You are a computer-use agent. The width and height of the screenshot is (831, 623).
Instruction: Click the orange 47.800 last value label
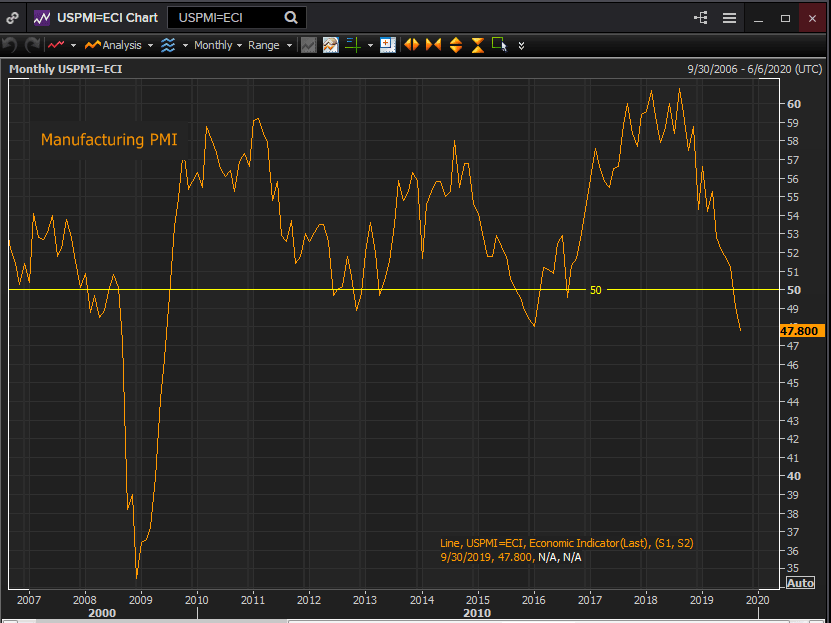(800, 330)
